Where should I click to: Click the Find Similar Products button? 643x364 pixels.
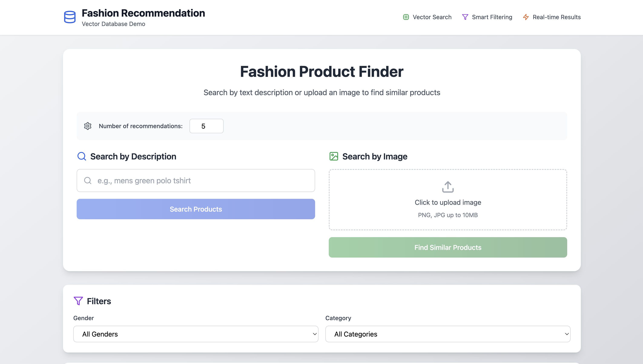[448, 247]
